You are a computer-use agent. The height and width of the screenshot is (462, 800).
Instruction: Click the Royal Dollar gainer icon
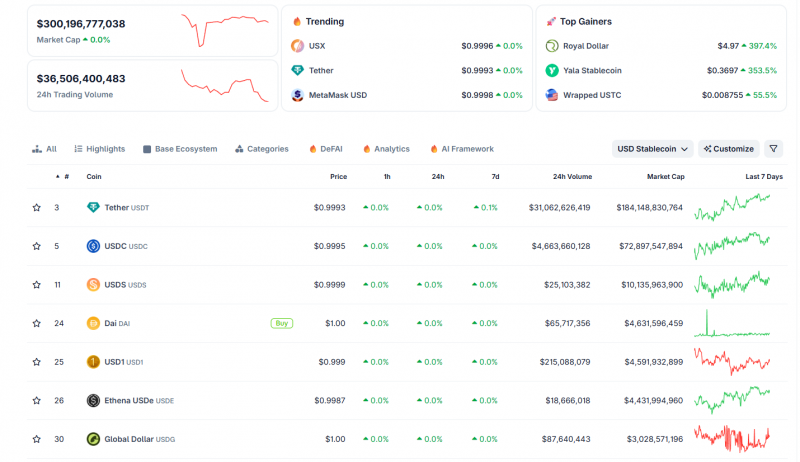(552, 46)
